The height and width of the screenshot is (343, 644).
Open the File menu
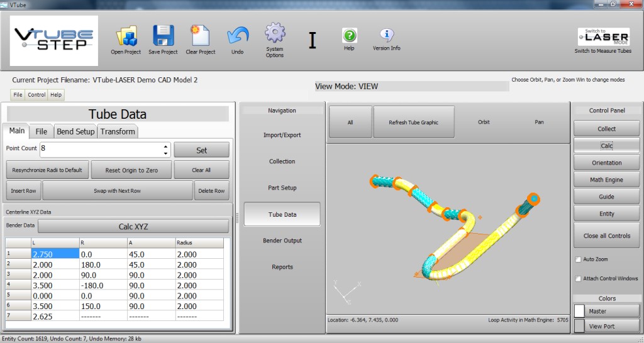(18, 95)
